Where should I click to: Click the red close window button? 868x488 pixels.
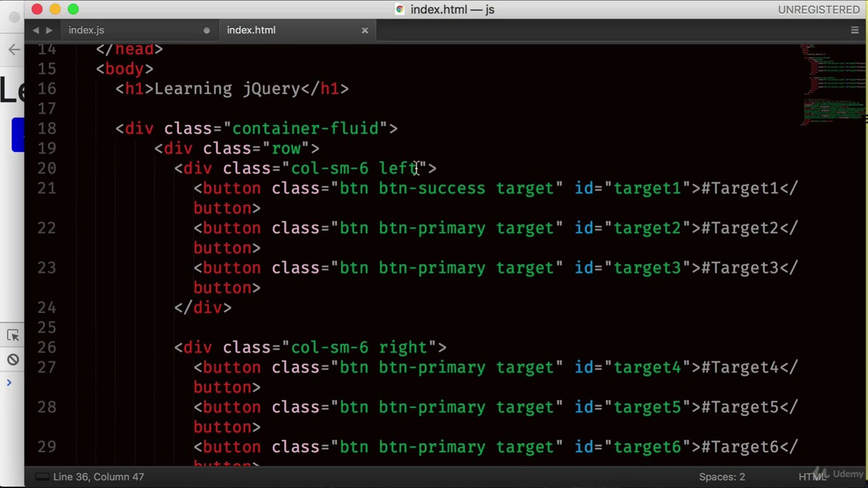coord(37,9)
